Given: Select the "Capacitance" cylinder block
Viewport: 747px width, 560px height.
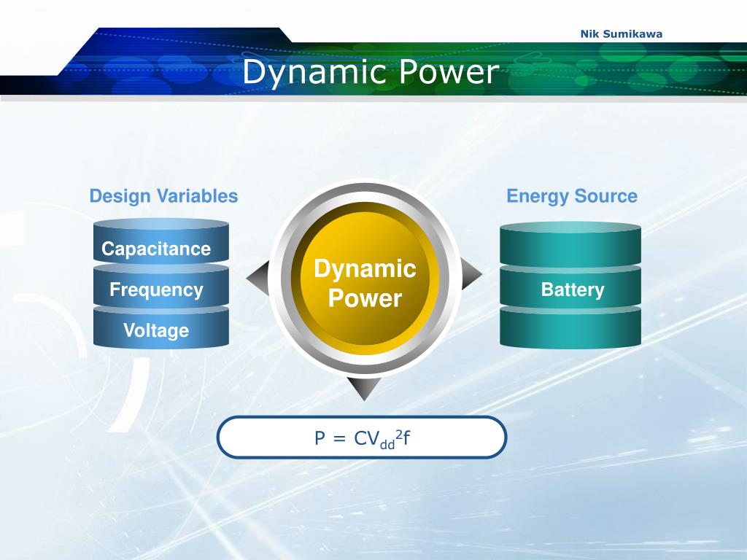Looking at the screenshot, I should pos(161,241).
